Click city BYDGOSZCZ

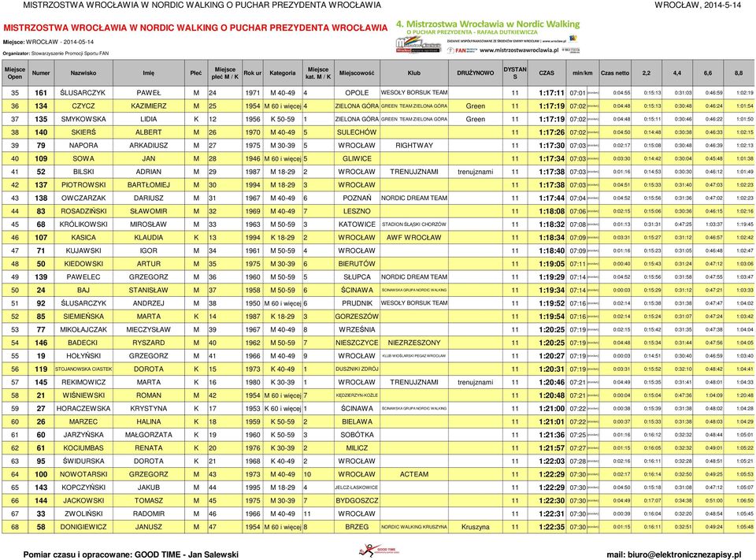pos(357,501)
